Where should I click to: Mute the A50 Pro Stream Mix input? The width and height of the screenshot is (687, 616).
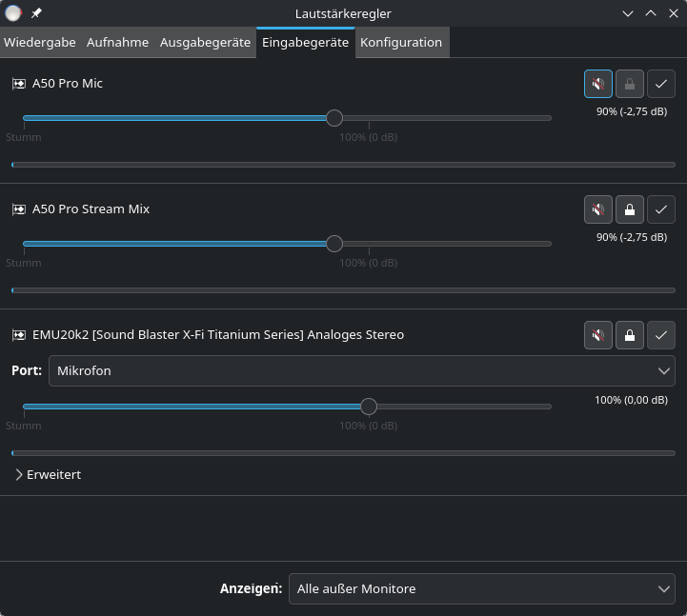598,209
